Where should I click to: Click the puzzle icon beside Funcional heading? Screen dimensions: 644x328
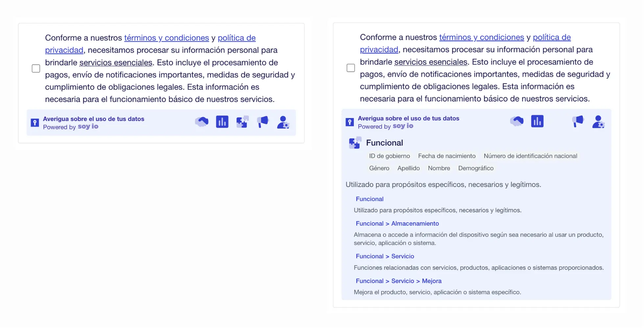coord(355,143)
